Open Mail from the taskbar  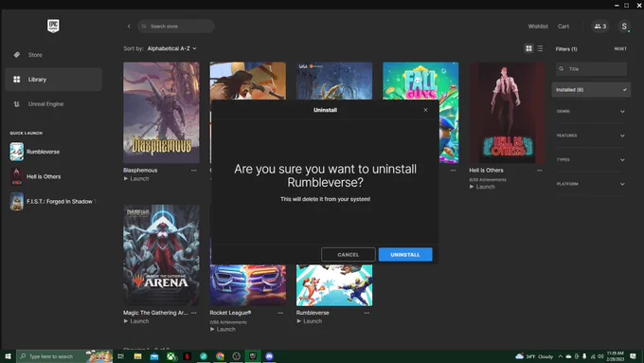[x=154, y=356]
